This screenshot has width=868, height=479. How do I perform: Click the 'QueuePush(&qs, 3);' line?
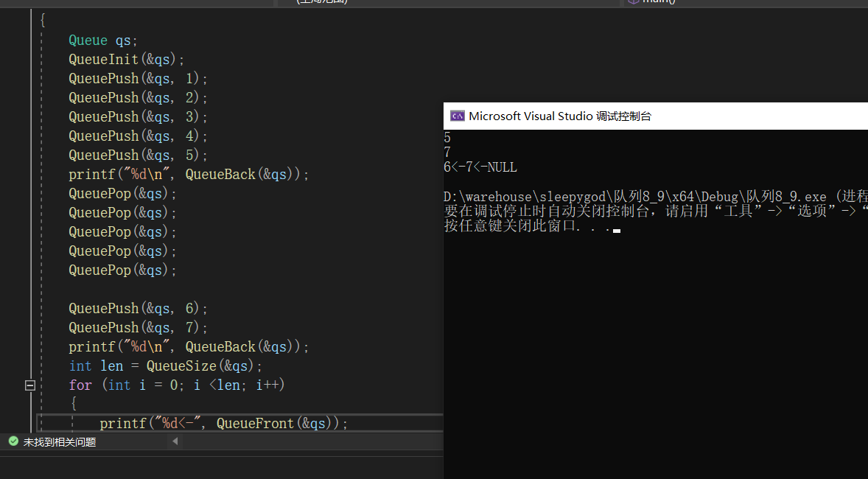138,117
